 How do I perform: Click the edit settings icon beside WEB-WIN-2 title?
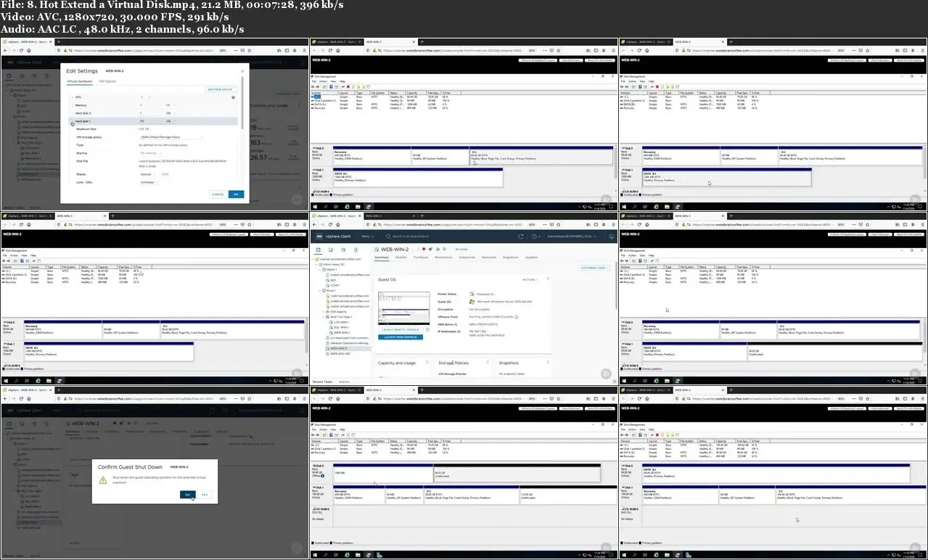[x=438, y=249]
